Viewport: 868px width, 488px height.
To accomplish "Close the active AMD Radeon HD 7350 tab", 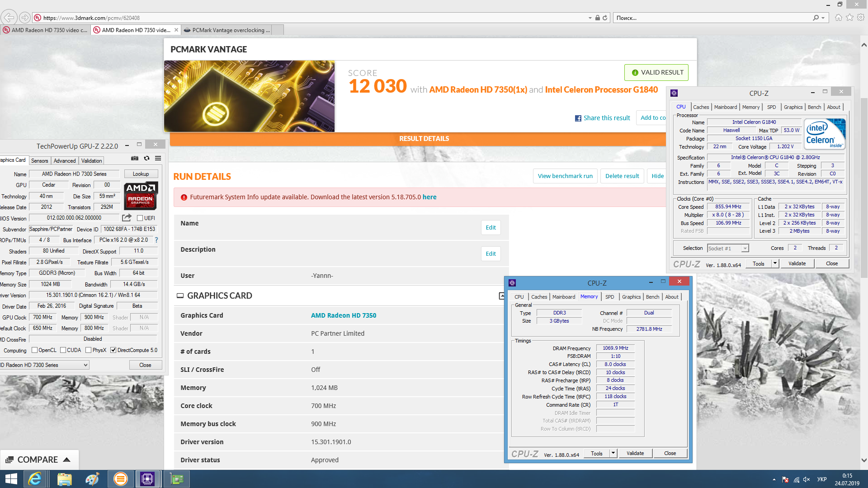I will tap(176, 30).
